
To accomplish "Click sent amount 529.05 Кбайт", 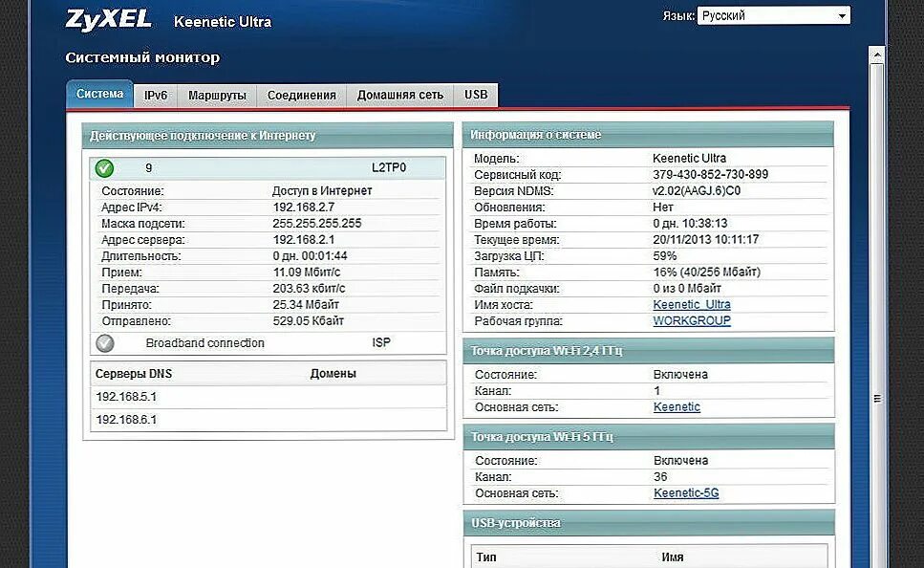I will (x=309, y=321).
